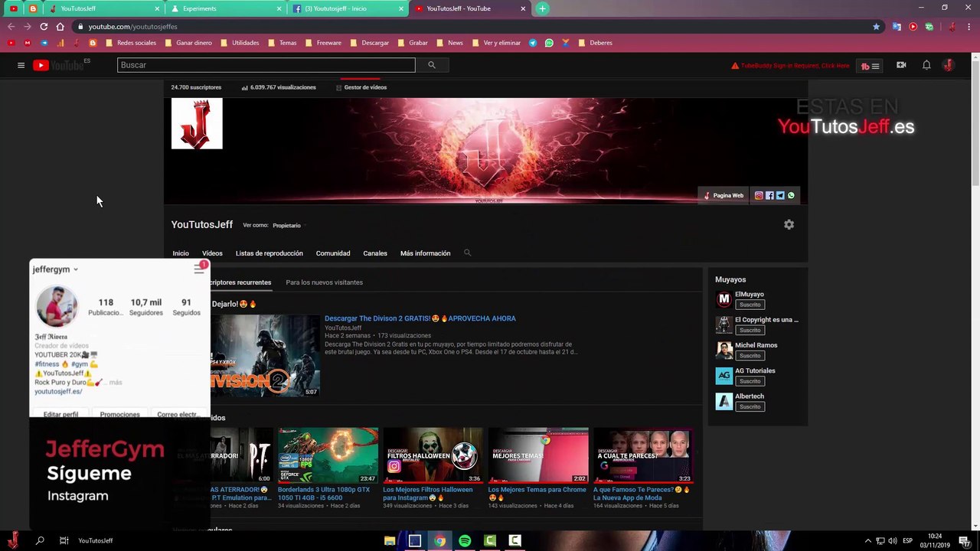Open the Telegram bookmark icon
980x551 pixels.
[x=533, y=43]
